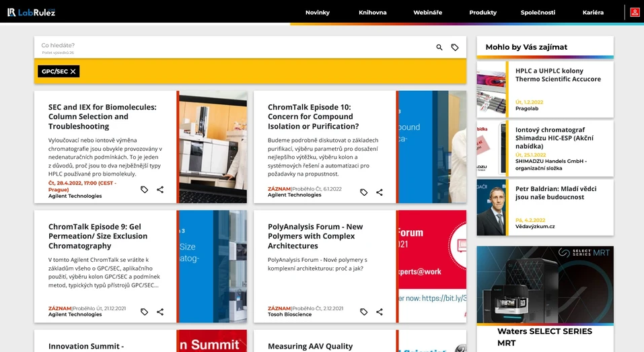
Task: Click Innovation Summit red thumbnail
Action: pyautogui.click(x=213, y=341)
